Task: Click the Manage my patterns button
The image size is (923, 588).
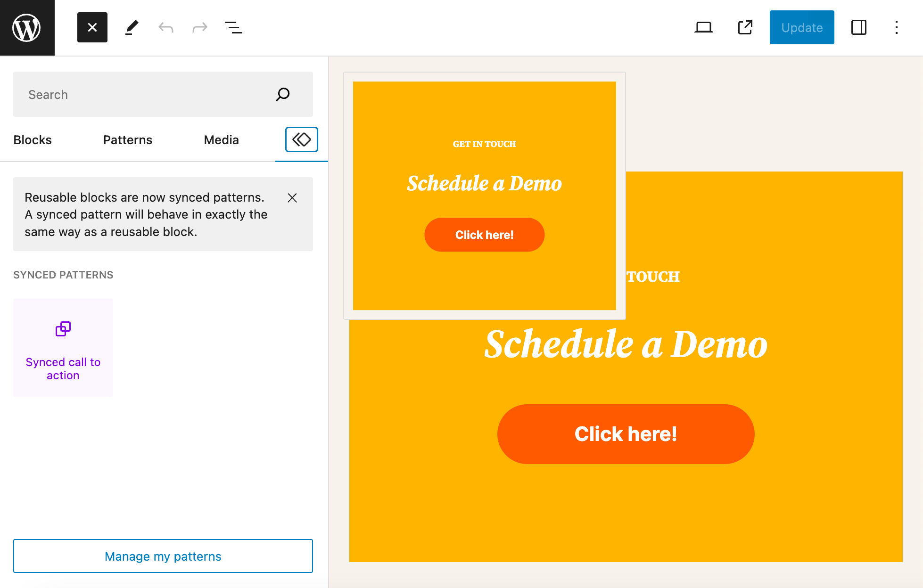Action: 164,556
